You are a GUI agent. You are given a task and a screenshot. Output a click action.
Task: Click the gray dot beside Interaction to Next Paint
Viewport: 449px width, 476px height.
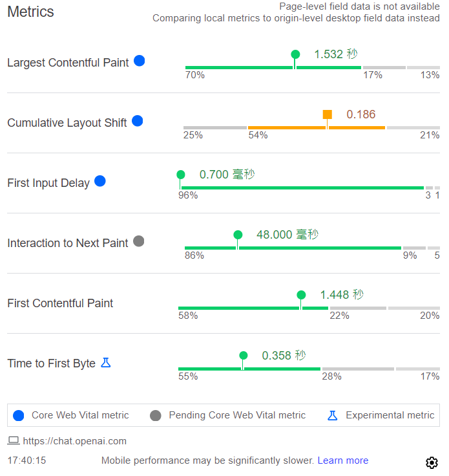[x=138, y=241]
